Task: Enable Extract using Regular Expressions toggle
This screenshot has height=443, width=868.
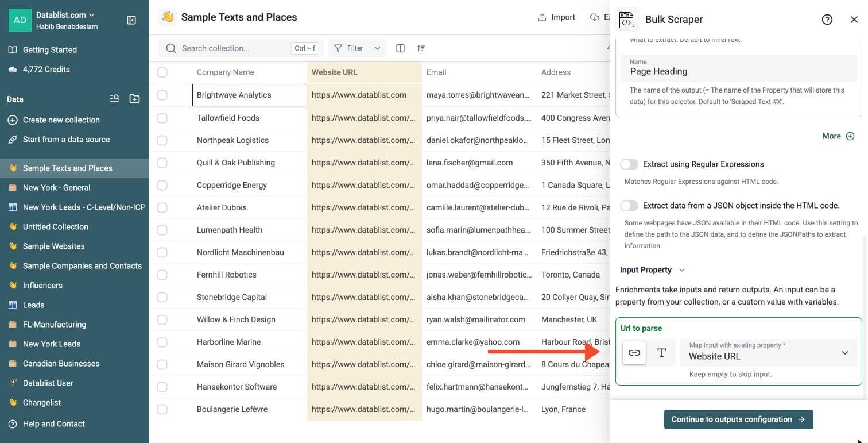Action: 629,164
